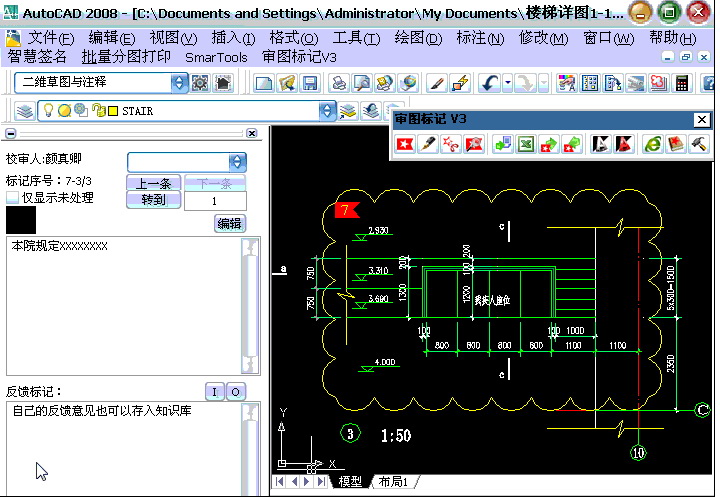Click the I toggle button beside 反馈标记
This screenshot has width=720, height=497.
214,391
